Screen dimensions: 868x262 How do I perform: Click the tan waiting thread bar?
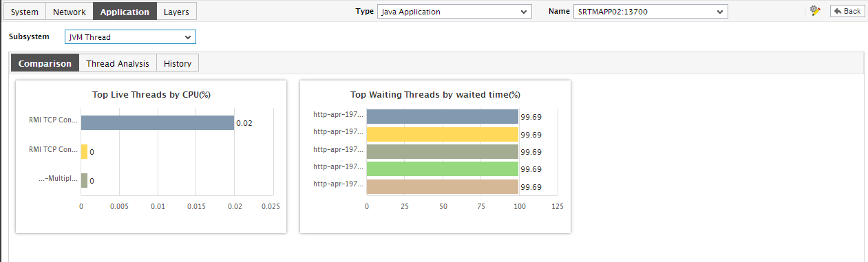click(443, 186)
